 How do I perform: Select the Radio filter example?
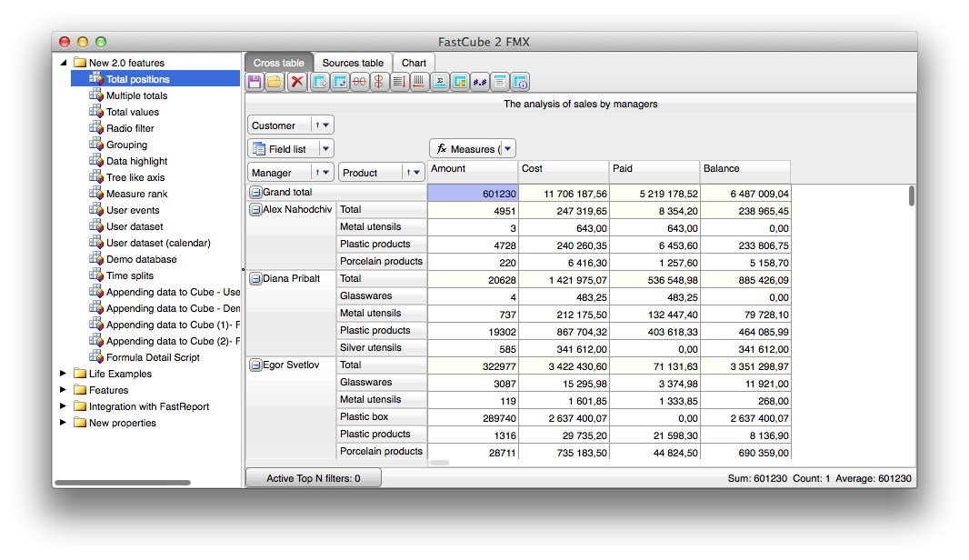click(x=130, y=128)
